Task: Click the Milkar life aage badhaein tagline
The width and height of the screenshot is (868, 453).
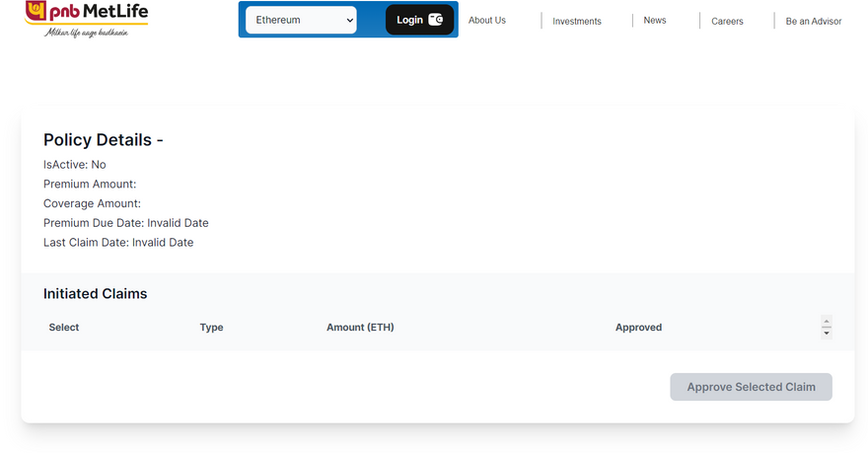Action: point(88,32)
